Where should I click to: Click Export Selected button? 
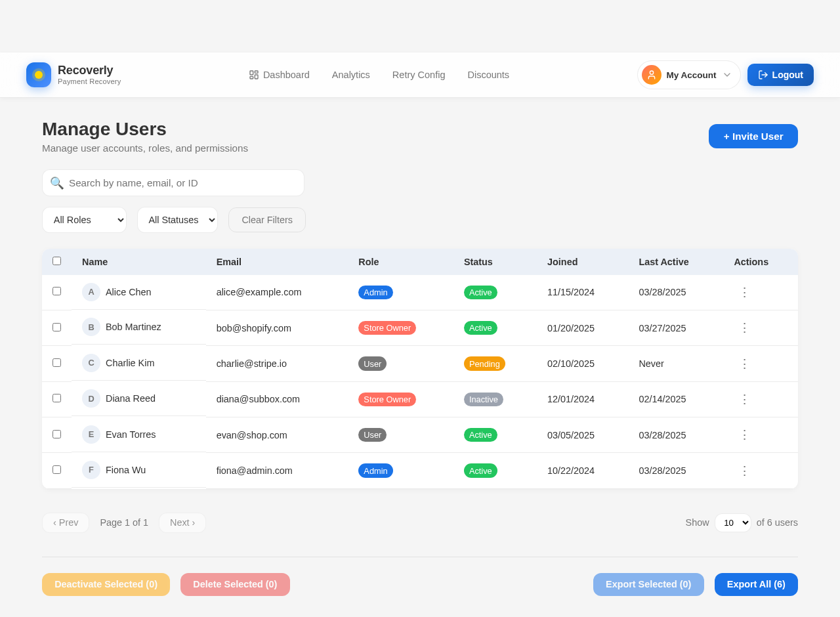click(648, 584)
